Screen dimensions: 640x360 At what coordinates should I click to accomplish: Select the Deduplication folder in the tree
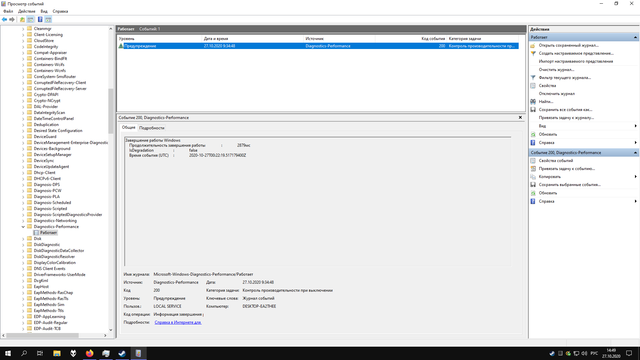pyautogui.click(x=46, y=125)
